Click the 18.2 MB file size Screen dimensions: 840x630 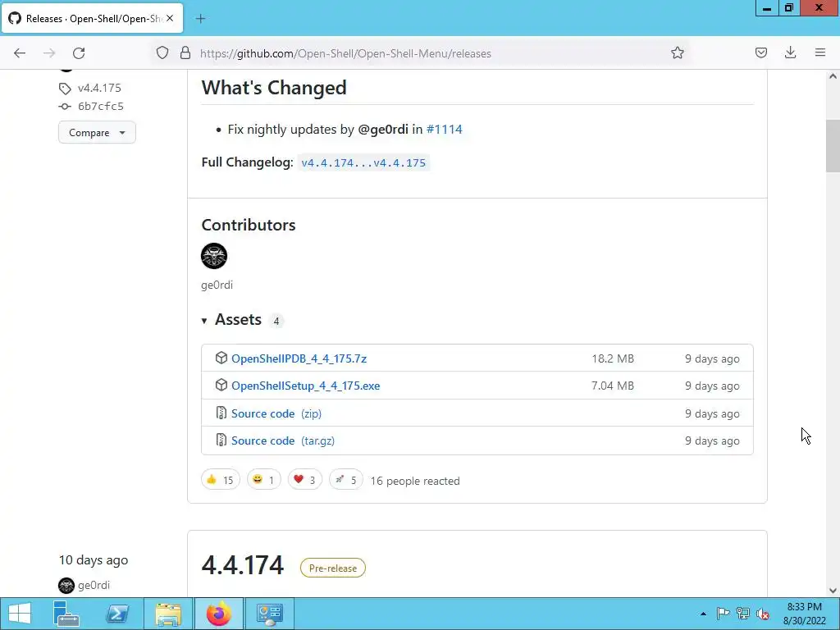(613, 359)
